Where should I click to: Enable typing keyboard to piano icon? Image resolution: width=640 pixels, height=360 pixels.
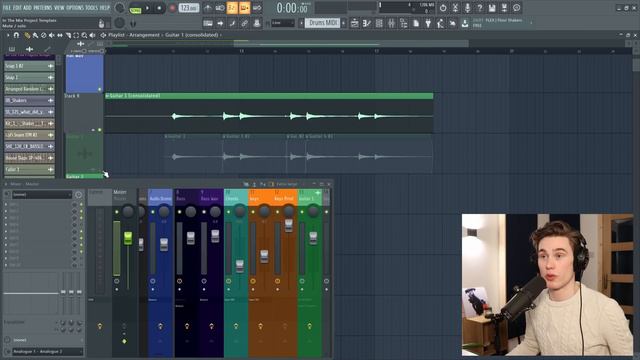coord(208,23)
